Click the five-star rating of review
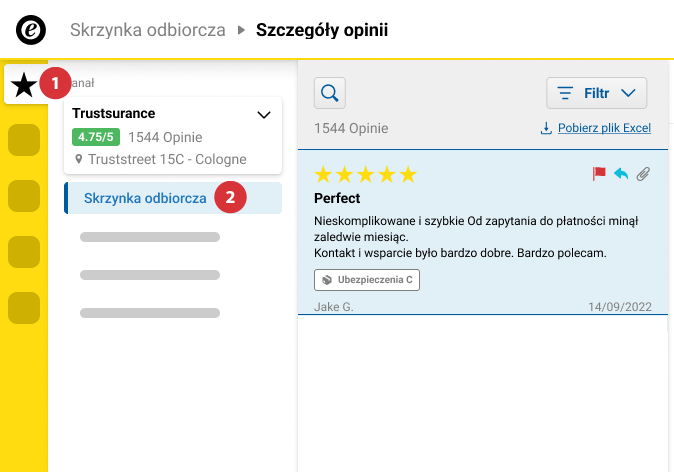Image resolution: width=674 pixels, height=472 pixels. click(365, 175)
